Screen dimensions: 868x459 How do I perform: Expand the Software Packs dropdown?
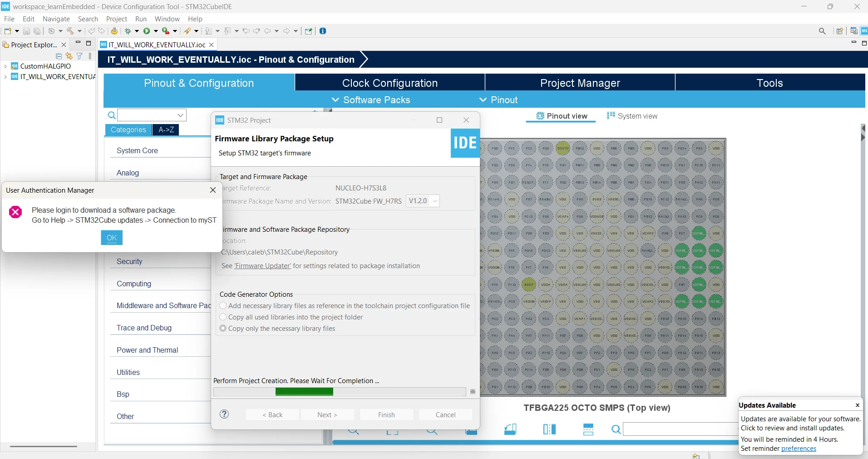[371, 100]
